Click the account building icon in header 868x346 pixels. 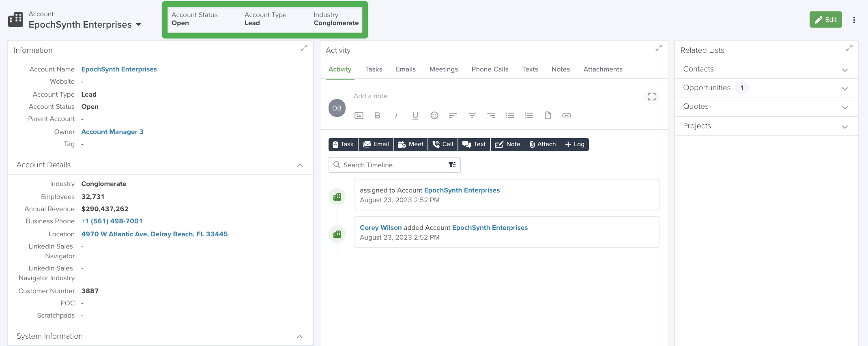(15, 19)
